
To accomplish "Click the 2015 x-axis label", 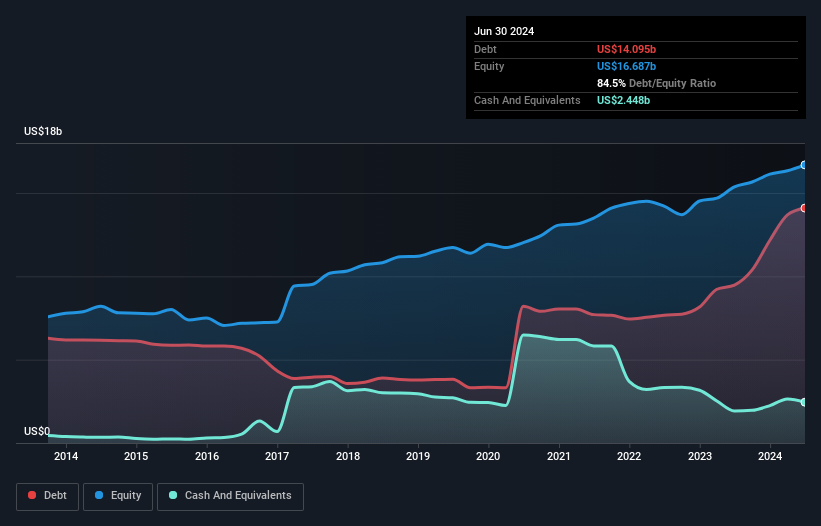I will [x=136, y=456].
